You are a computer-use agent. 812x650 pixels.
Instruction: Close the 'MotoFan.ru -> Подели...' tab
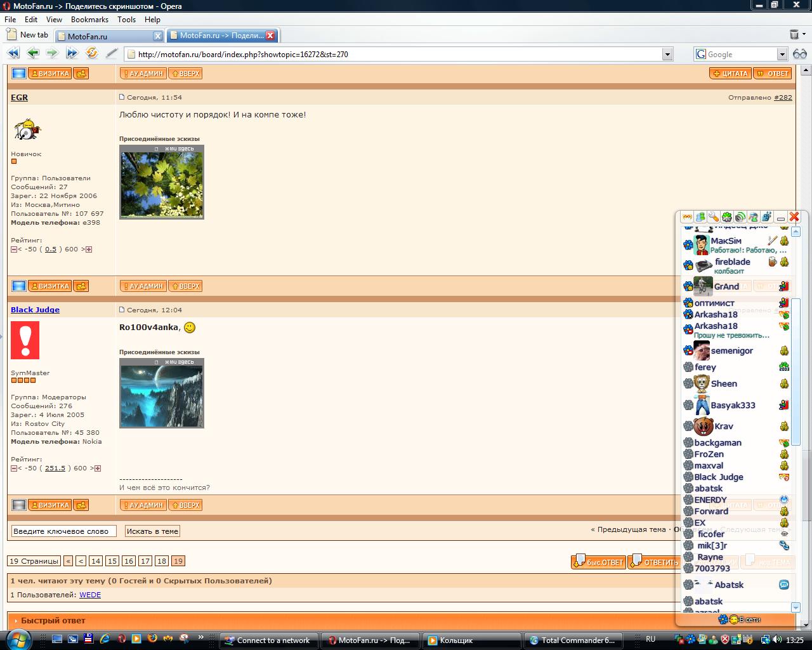(x=270, y=36)
